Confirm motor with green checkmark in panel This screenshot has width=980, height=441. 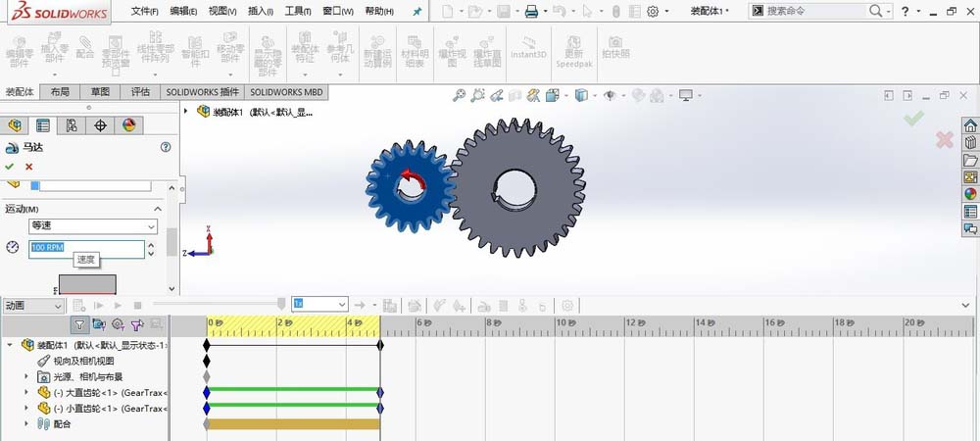tap(10, 167)
